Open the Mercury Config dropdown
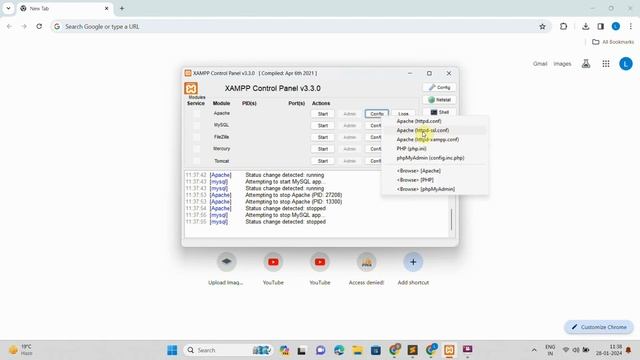The height and width of the screenshot is (360, 640). pyautogui.click(x=373, y=149)
